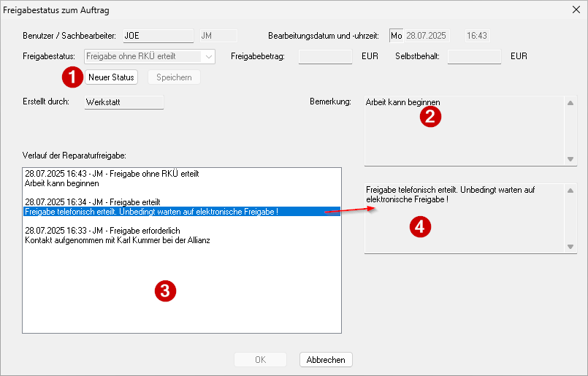Screen dimensions: 588x376
Task: Select the red number 1 marker
Action: click(x=72, y=77)
